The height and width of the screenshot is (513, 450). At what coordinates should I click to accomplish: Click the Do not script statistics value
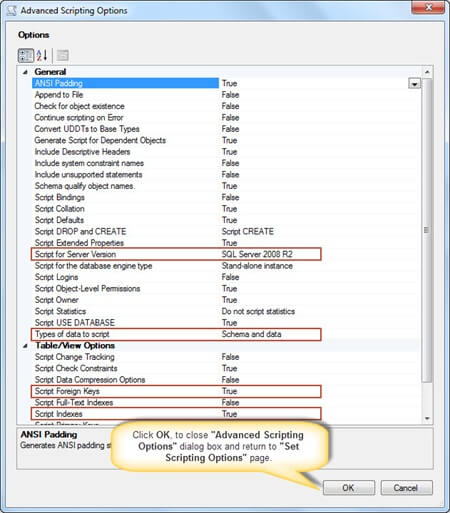pos(258,311)
